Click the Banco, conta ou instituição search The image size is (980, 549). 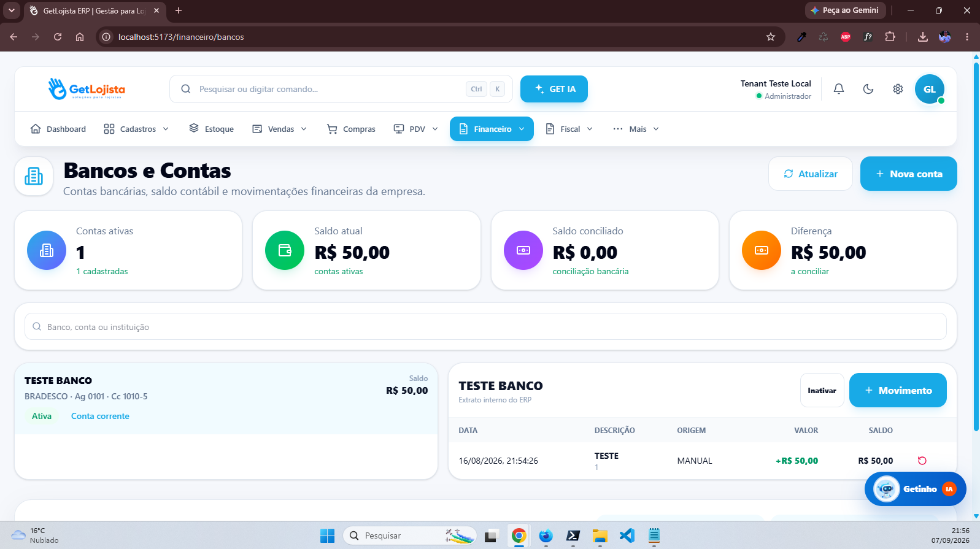(485, 327)
